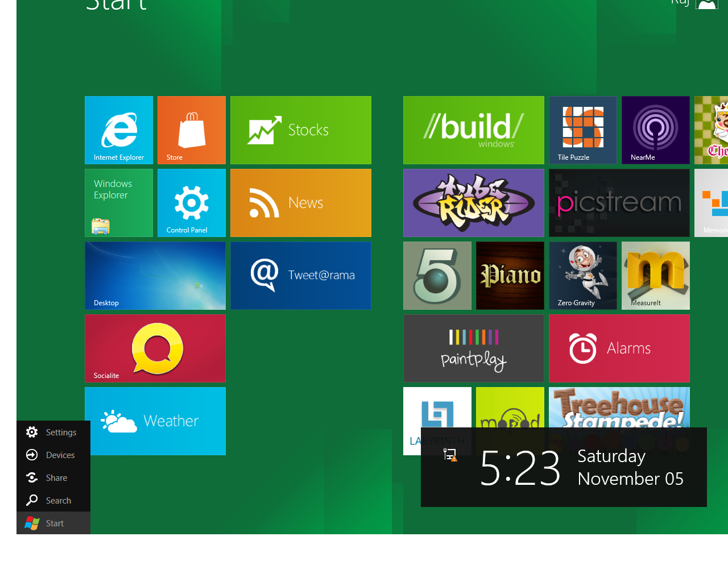Screen dimensions: 728x582
Task: Select Devices in the charms menu
Action: (x=53, y=455)
